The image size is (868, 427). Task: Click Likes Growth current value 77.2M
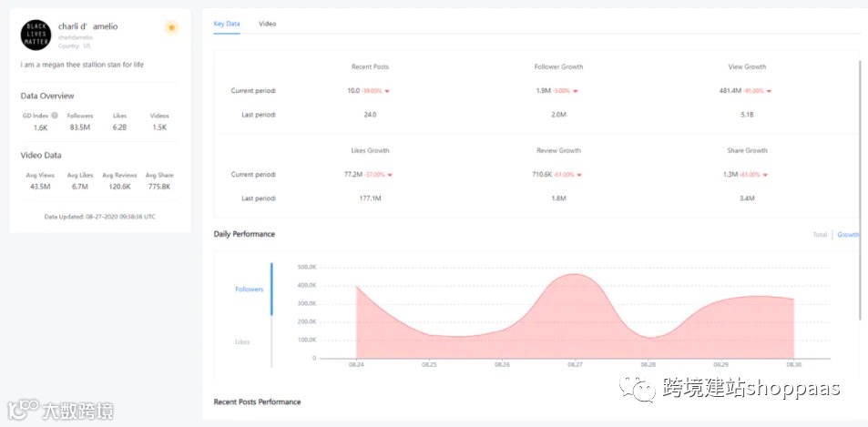point(353,174)
